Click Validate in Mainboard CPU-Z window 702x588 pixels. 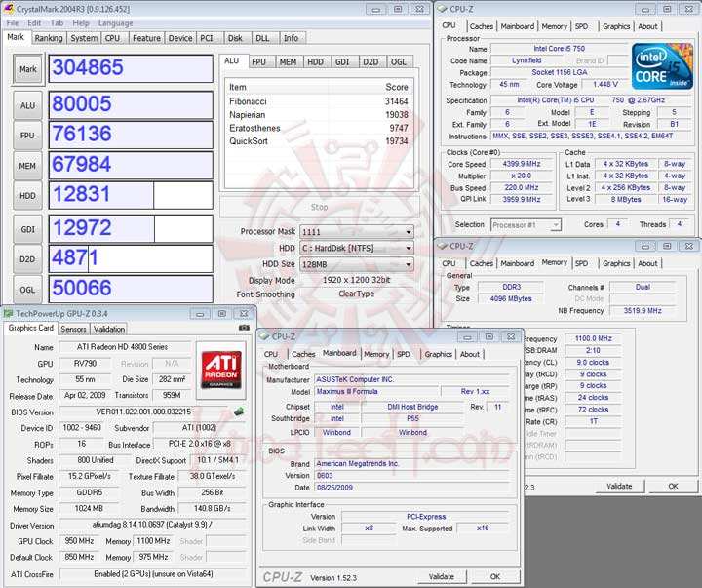point(442,577)
